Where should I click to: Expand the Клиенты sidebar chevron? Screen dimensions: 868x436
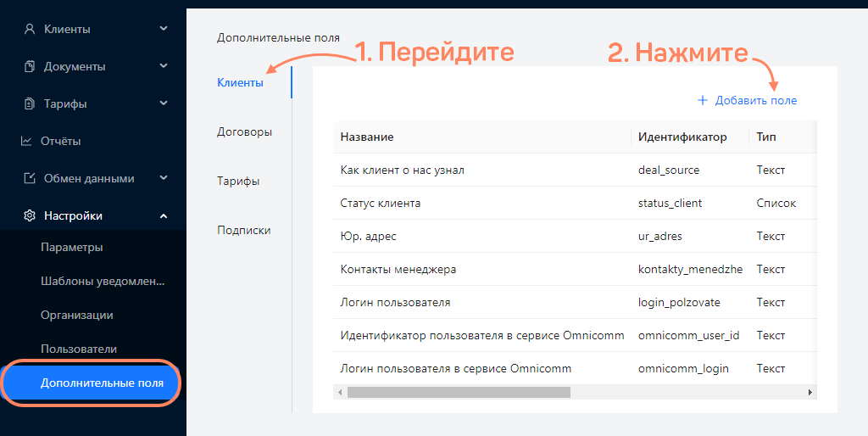click(164, 28)
